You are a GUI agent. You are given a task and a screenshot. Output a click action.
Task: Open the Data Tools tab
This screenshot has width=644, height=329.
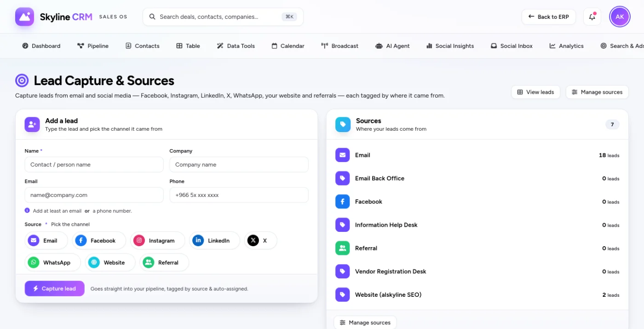coord(236,46)
